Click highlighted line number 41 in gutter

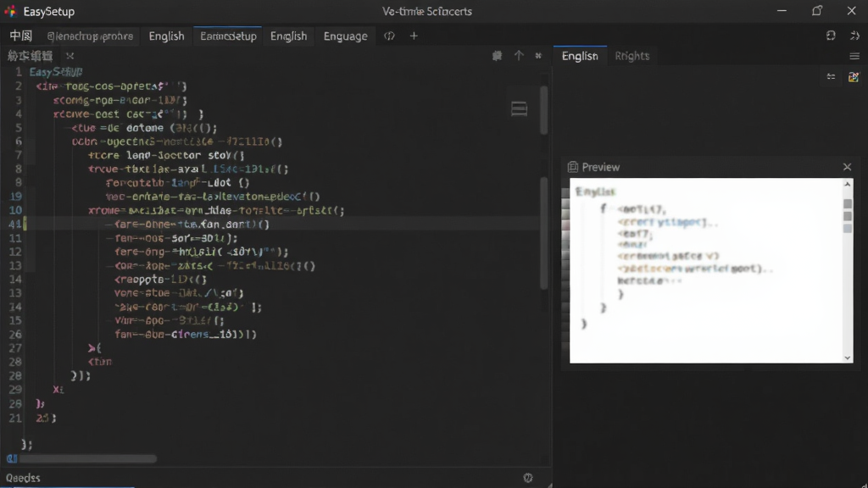coord(15,224)
